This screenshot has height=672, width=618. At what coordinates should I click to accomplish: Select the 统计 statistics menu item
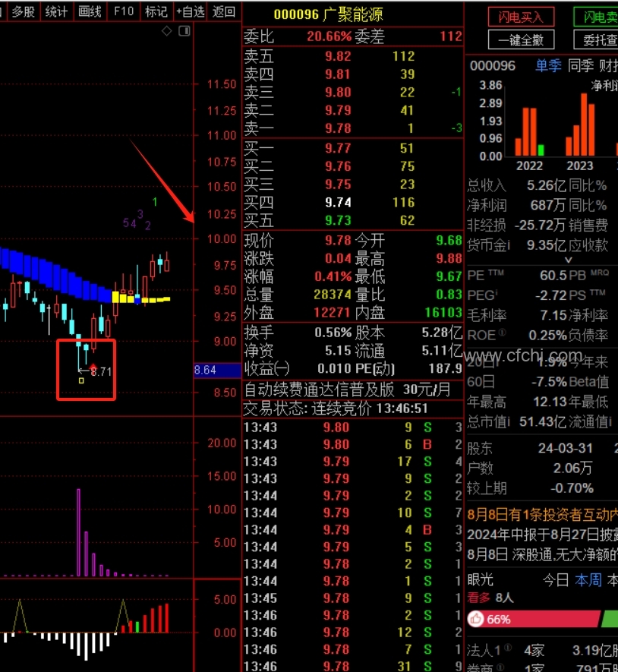(57, 11)
